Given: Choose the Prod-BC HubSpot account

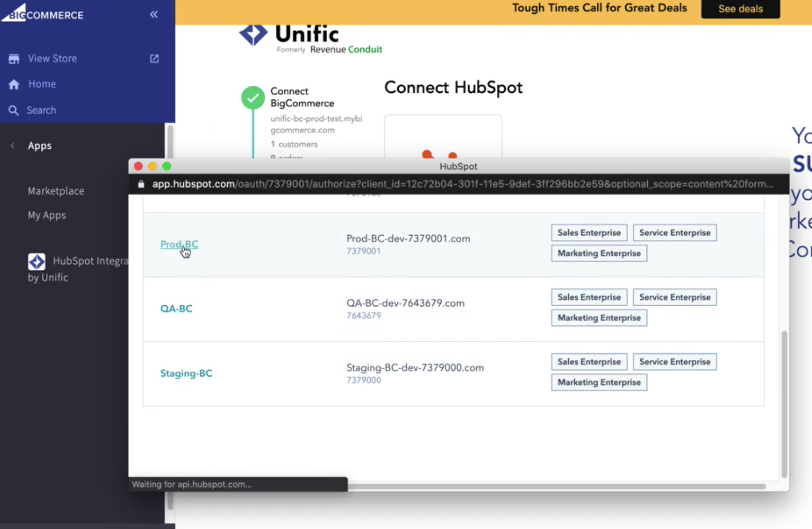Looking at the screenshot, I should (x=179, y=244).
